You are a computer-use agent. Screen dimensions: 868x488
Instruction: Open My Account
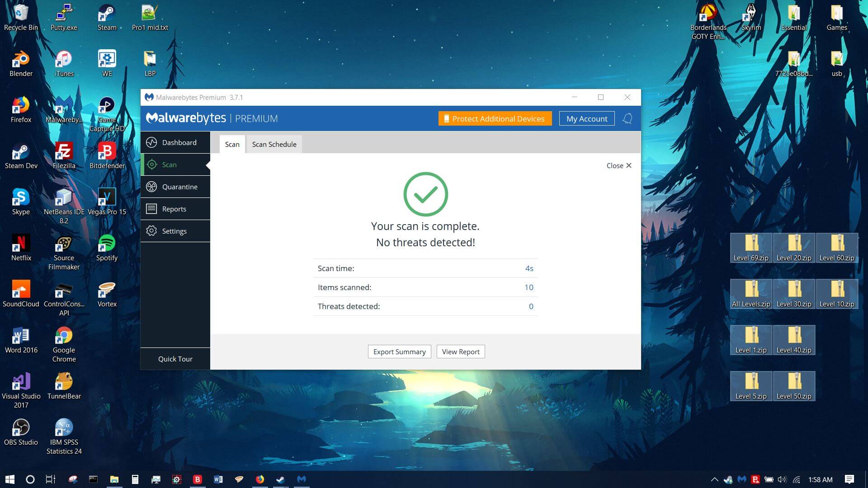[586, 118]
